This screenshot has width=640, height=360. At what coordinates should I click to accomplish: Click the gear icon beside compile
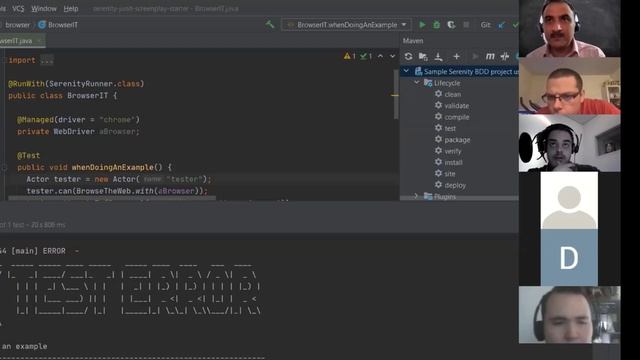[x=438, y=117]
